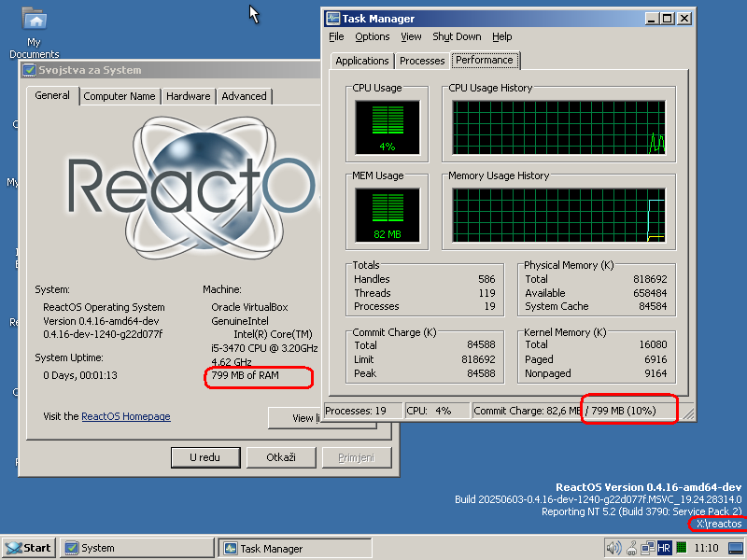Open the Advanced tab
The width and height of the screenshot is (747, 560).
(244, 96)
